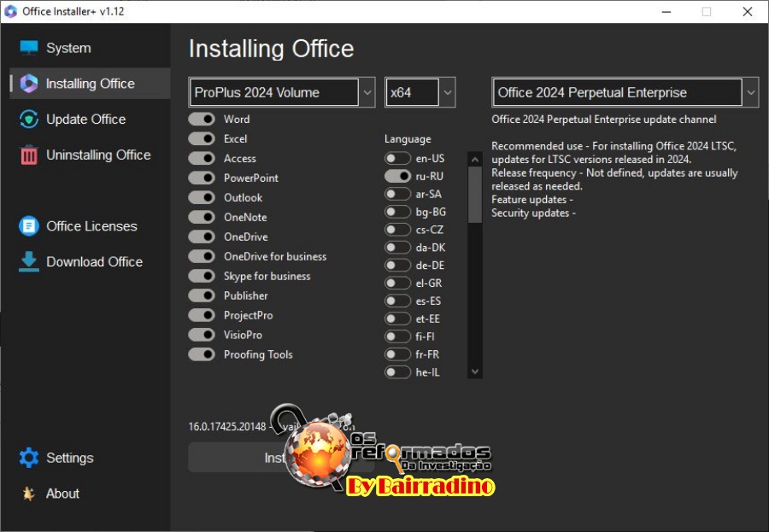Disable Skype for business switch
This screenshot has width=769, height=532.
[x=202, y=276]
